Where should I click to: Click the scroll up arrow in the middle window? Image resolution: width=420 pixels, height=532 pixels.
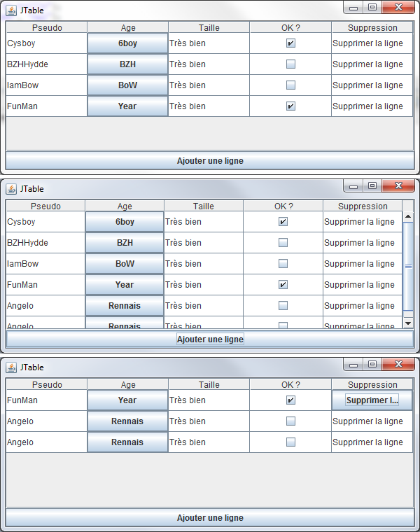408,218
